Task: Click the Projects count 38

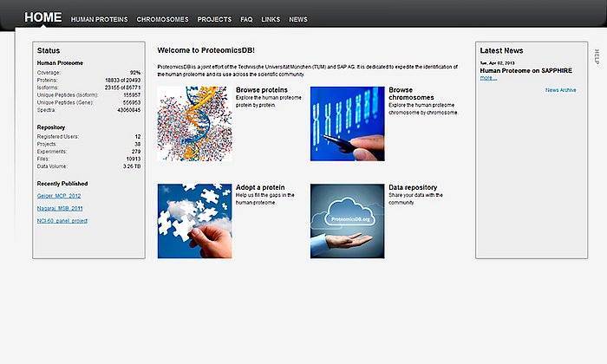Action: (137, 144)
